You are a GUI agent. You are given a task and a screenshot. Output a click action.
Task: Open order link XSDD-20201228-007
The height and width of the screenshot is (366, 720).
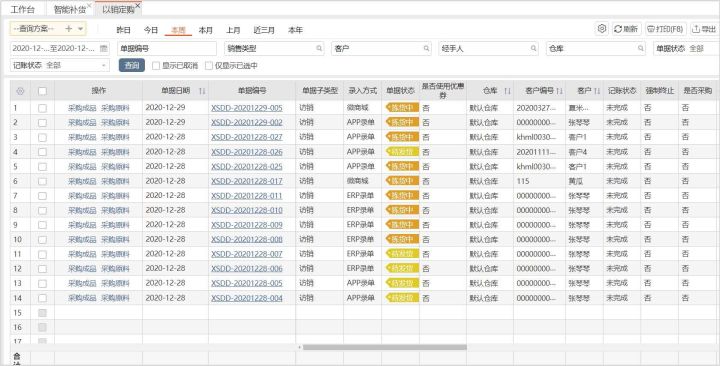click(247, 254)
